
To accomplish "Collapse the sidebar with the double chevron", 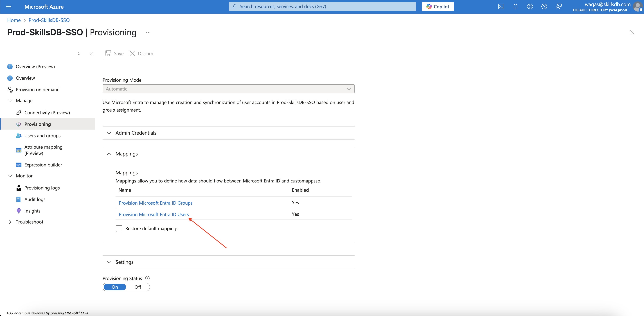I will (91, 53).
